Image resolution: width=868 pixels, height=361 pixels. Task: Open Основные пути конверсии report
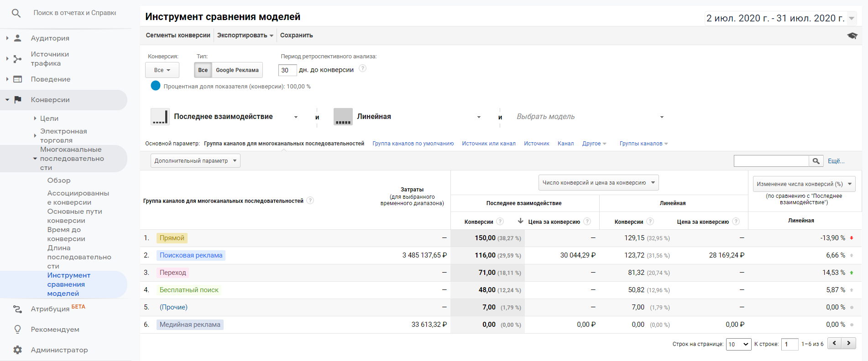75,216
